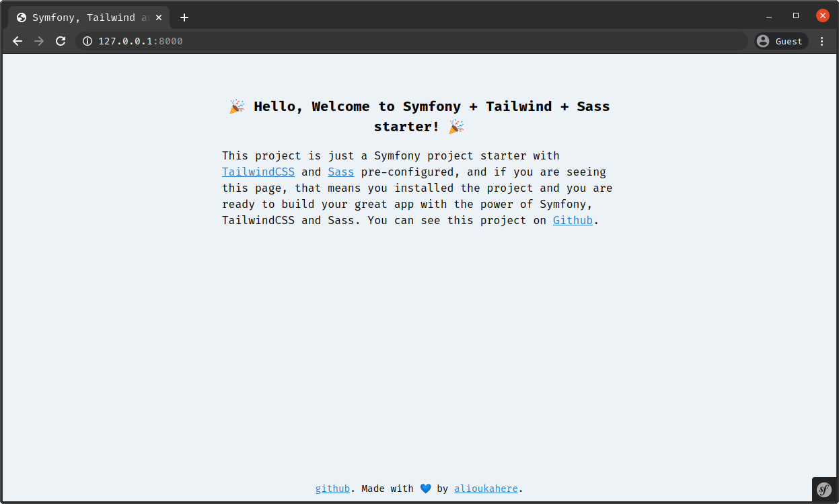Open the browser three-dot menu
The width and height of the screenshot is (839, 504).
tap(822, 41)
